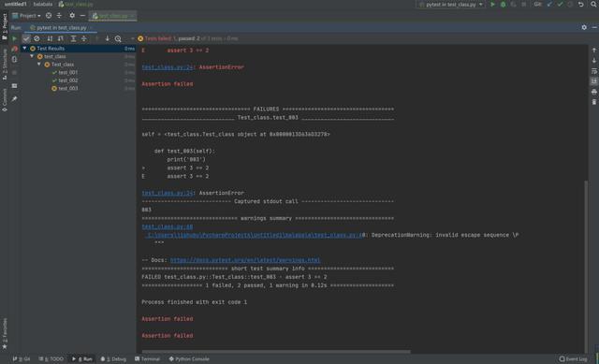Toggle soft-wrap in console output

click(x=594, y=71)
